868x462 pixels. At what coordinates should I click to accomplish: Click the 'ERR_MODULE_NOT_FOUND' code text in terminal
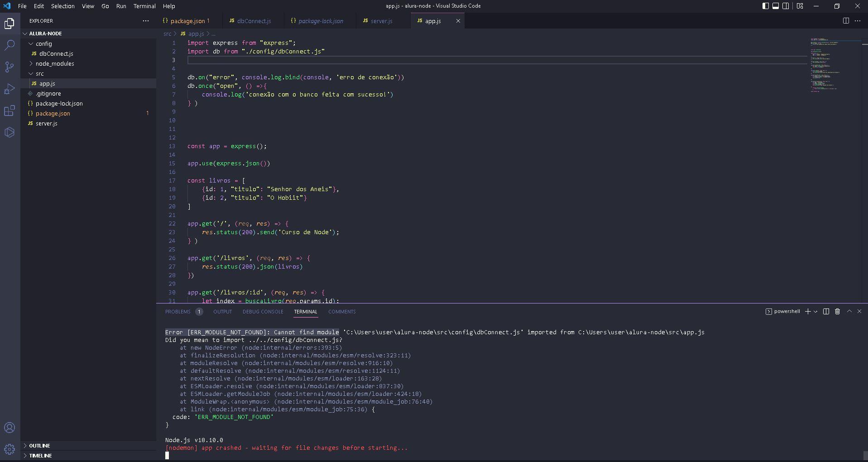(x=234, y=417)
